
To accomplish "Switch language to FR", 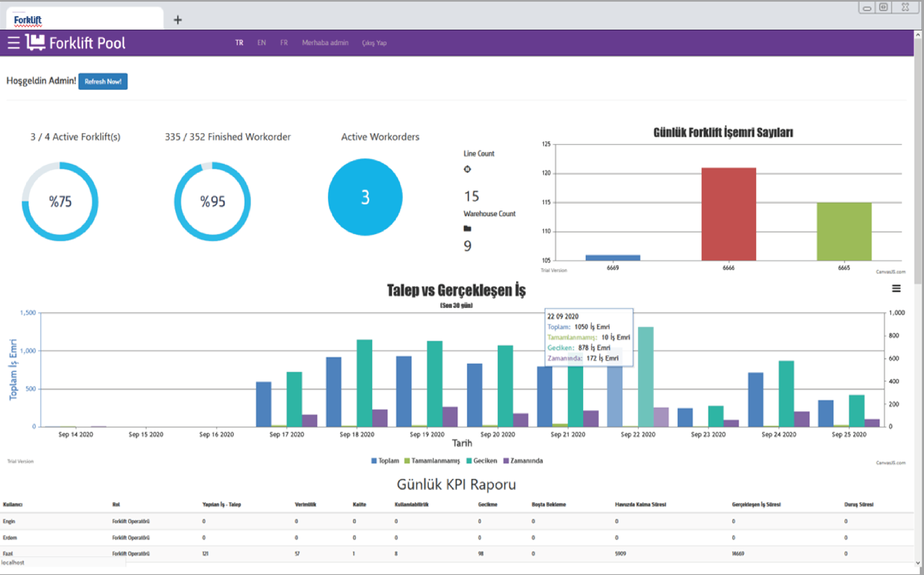I will [x=284, y=43].
